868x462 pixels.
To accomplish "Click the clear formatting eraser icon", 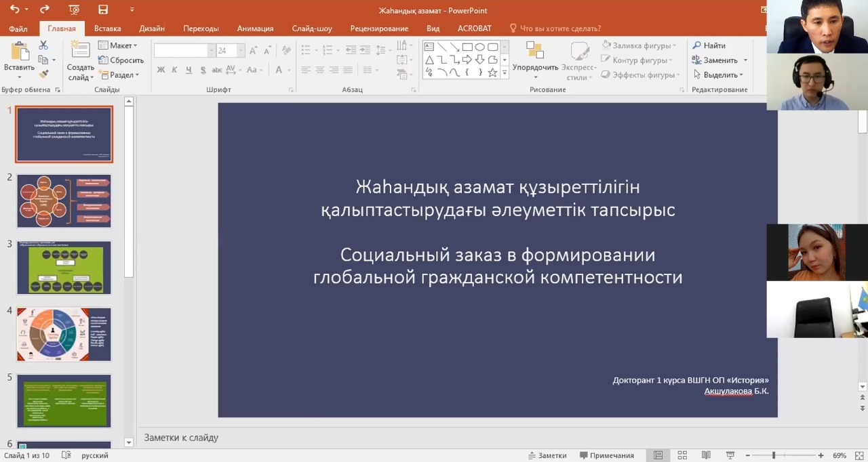I will [286, 51].
